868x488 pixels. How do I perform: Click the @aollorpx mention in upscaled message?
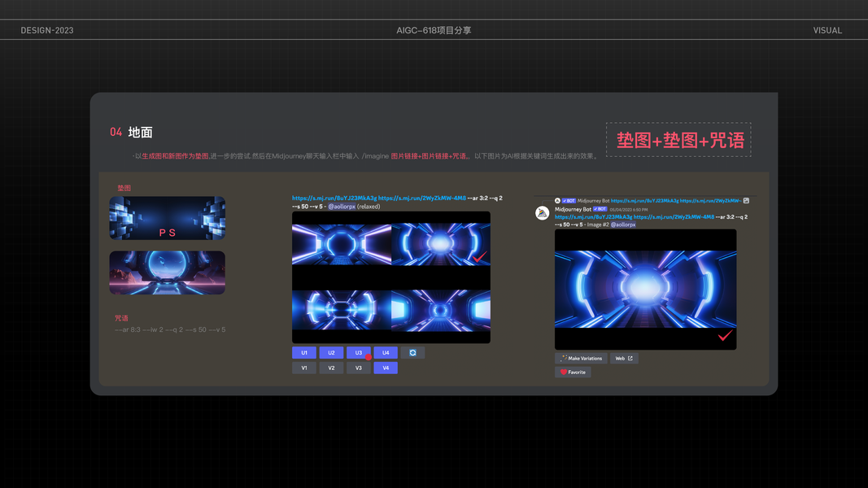623,224
